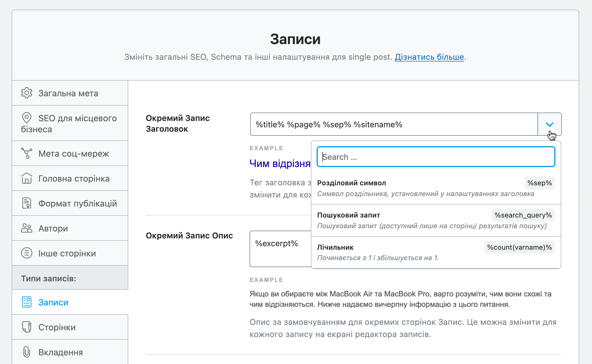This screenshot has height=364, width=592.
Task: Collapse the title variables dropdown arrow
Action: pos(549,124)
